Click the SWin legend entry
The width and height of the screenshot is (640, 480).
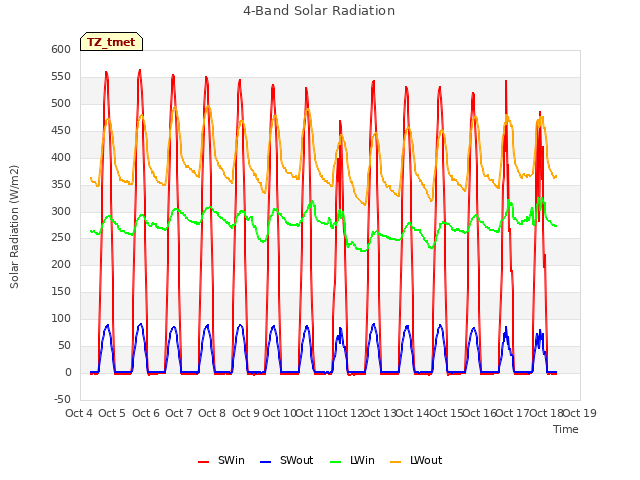(221, 460)
